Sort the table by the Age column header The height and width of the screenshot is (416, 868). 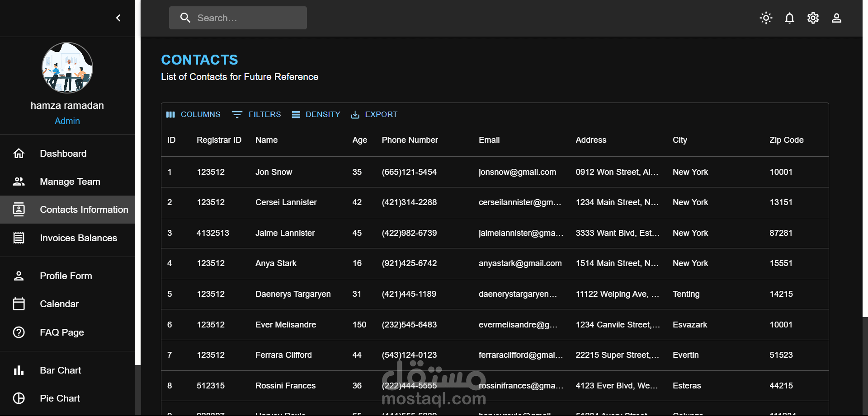[359, 140]
